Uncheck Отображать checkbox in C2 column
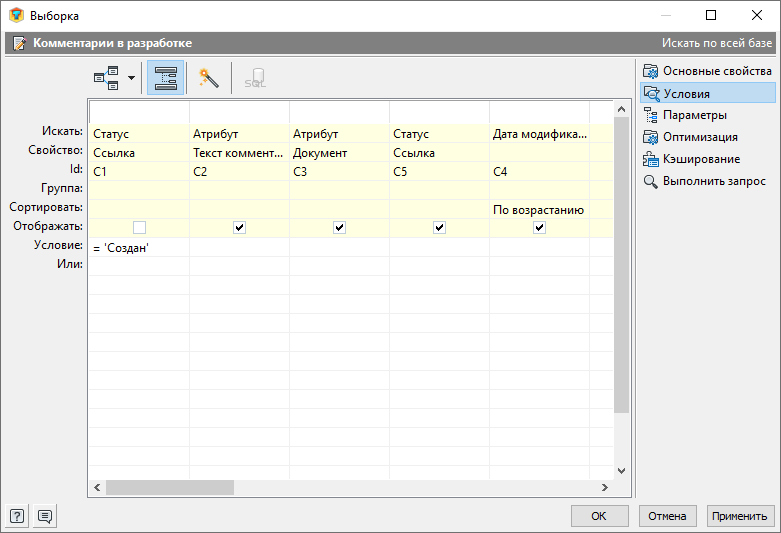The image size is (781, 533). click(x=239, y=228)
